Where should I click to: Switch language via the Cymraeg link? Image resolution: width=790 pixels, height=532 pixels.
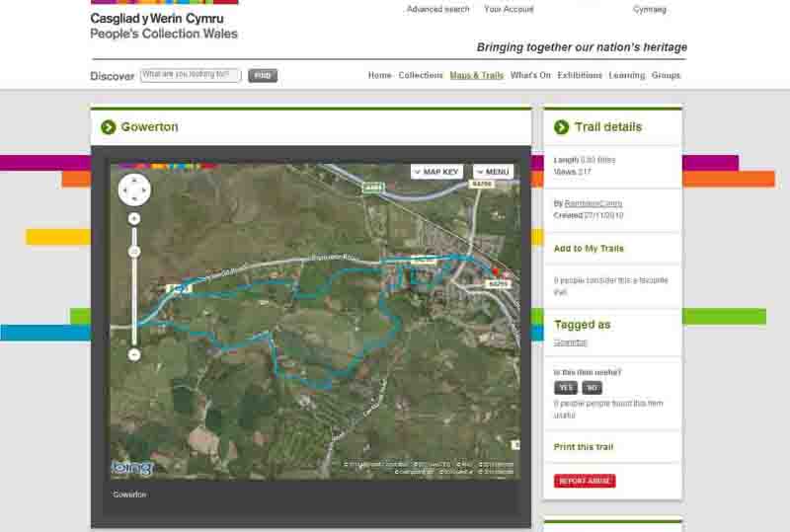pos(650,9)
